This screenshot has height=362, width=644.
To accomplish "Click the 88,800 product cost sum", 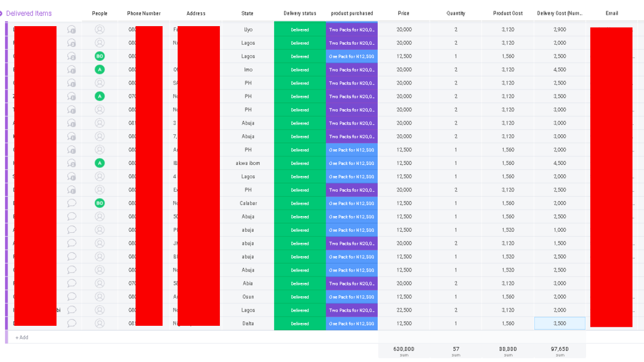I will point(508,351).
